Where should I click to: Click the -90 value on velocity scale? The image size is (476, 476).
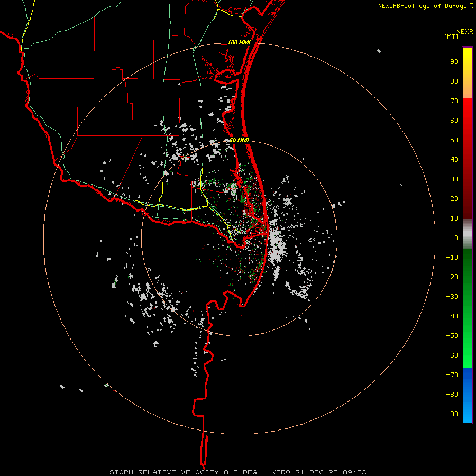452,414
